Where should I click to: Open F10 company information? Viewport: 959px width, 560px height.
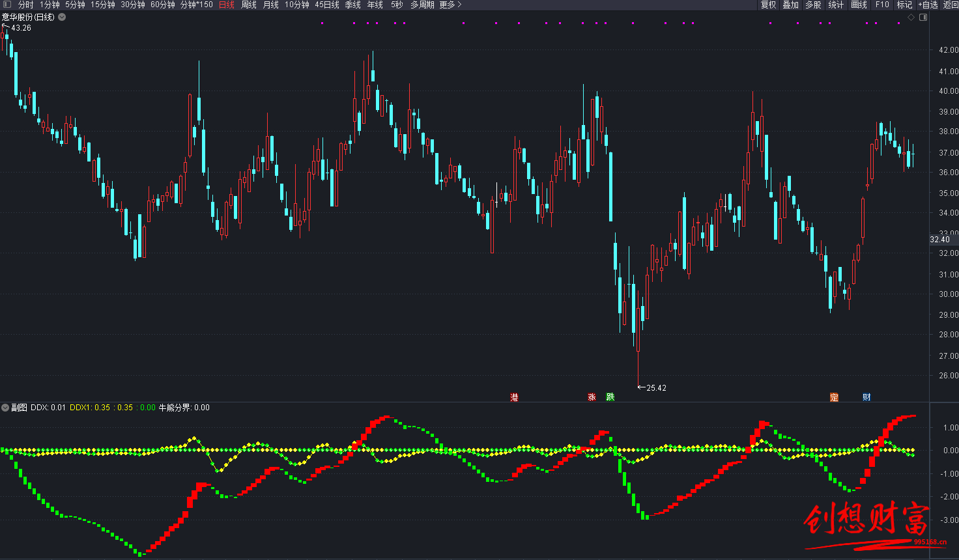pyautogui.click(x=882, y=5)
